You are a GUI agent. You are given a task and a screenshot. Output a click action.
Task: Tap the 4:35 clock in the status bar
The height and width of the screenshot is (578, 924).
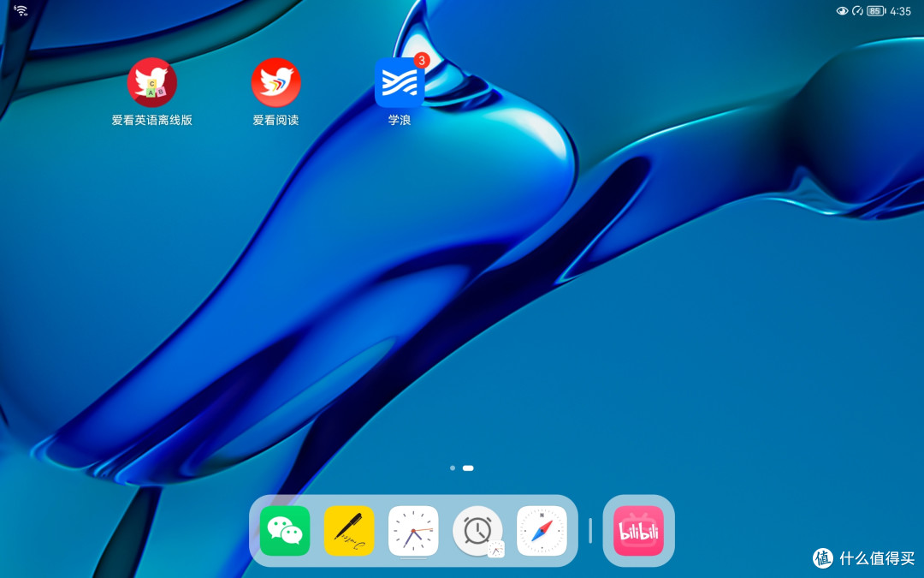pos(900,11)
